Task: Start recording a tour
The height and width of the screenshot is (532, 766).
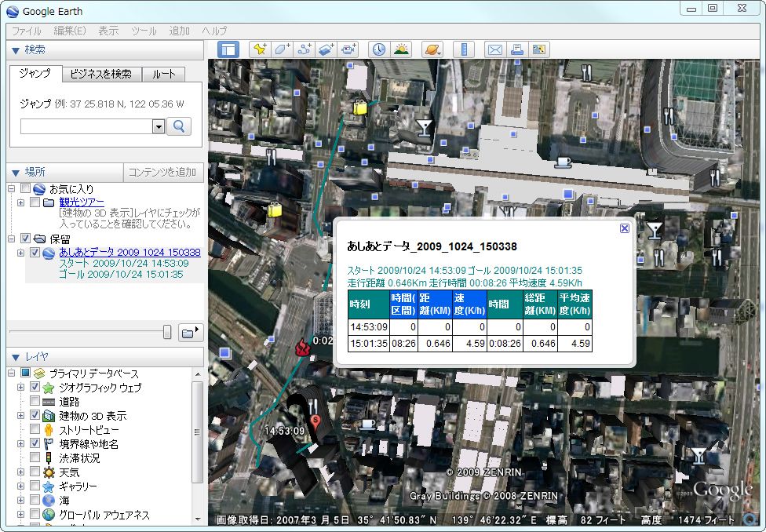Action: click(x=349, y=49)
